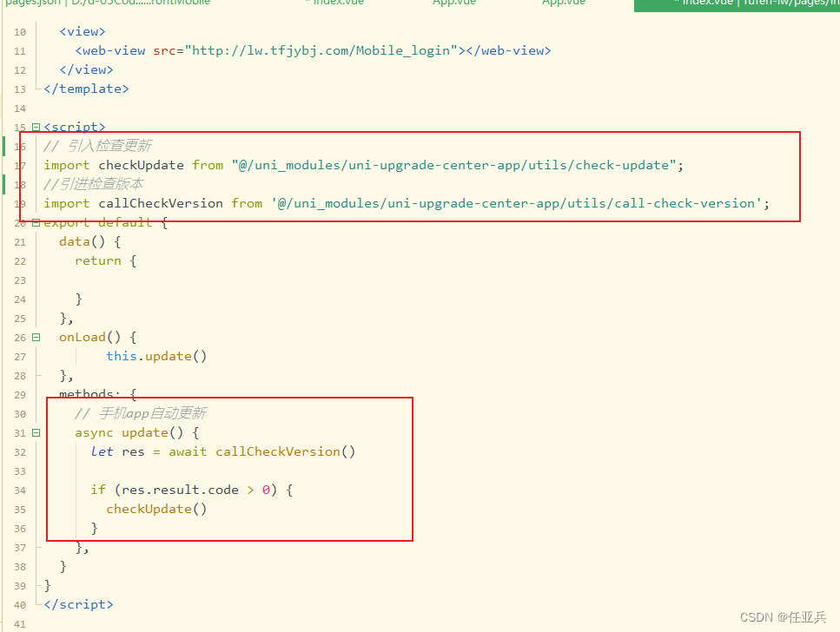Click line number 28 in the gutter
The width and height of the screenshot is (840, 632).
click(20, 376)
